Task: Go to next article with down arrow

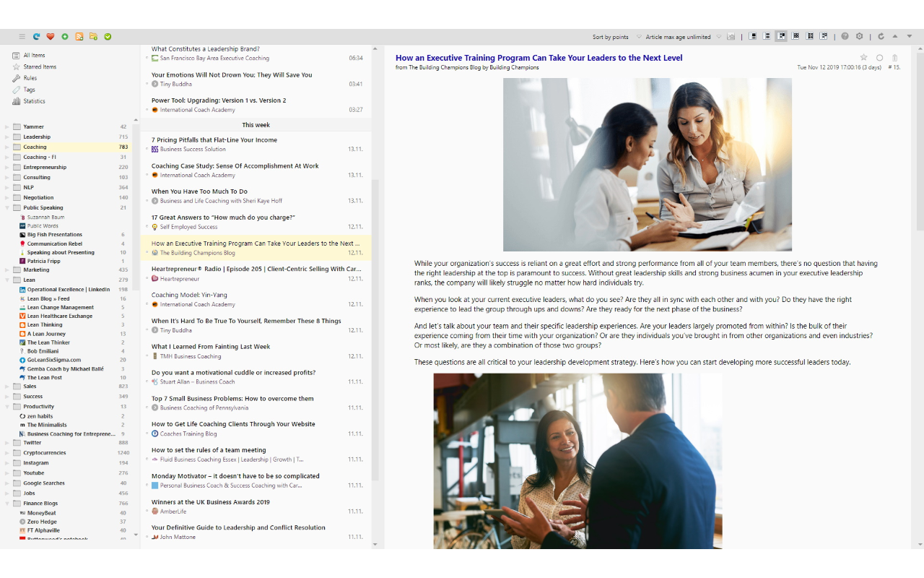Action: coord(910,37)
